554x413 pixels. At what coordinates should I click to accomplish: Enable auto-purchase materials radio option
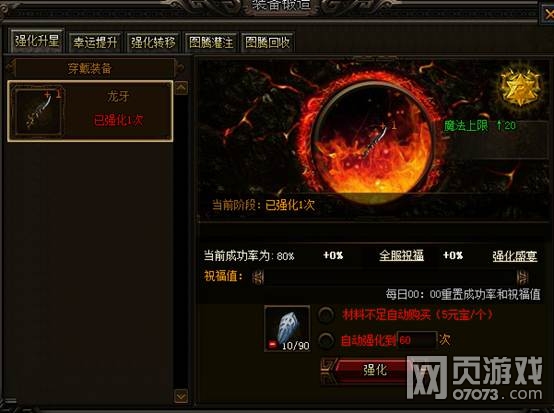tap(326, 314)
